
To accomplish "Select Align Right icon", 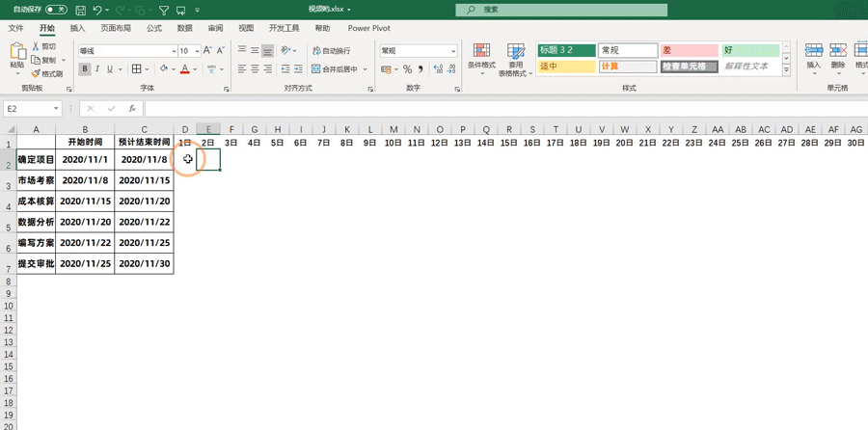I will click(x=267, y=69).
